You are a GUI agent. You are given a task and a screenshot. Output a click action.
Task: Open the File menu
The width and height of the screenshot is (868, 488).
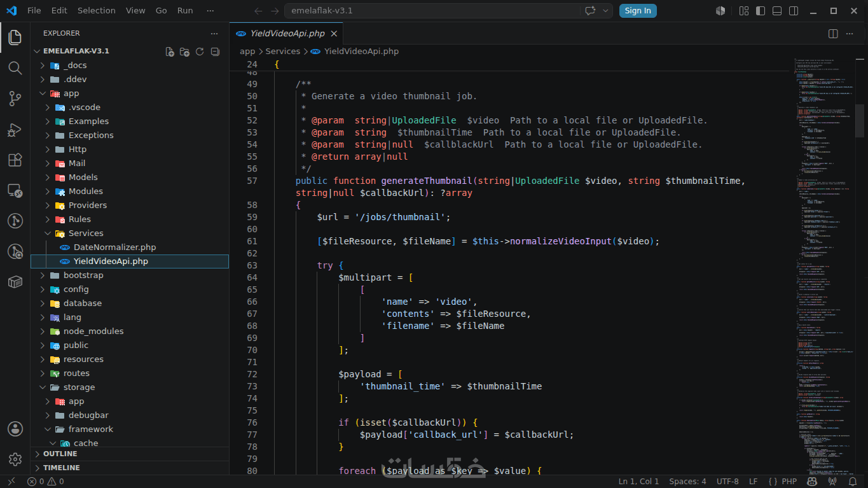(x=34, y=11)
